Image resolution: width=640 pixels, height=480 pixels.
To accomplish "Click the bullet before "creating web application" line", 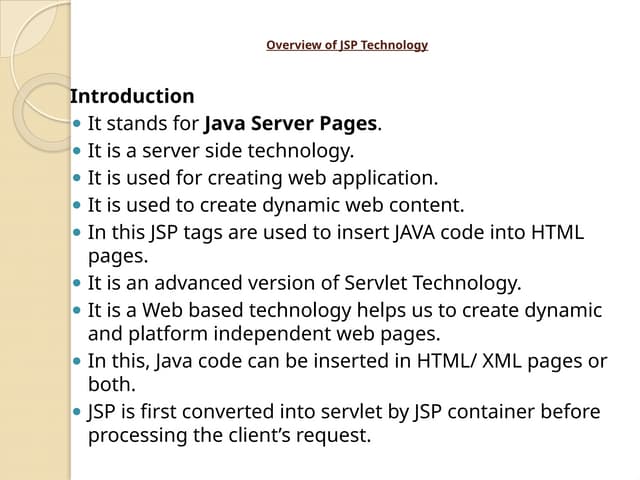I will click(78, 179).
